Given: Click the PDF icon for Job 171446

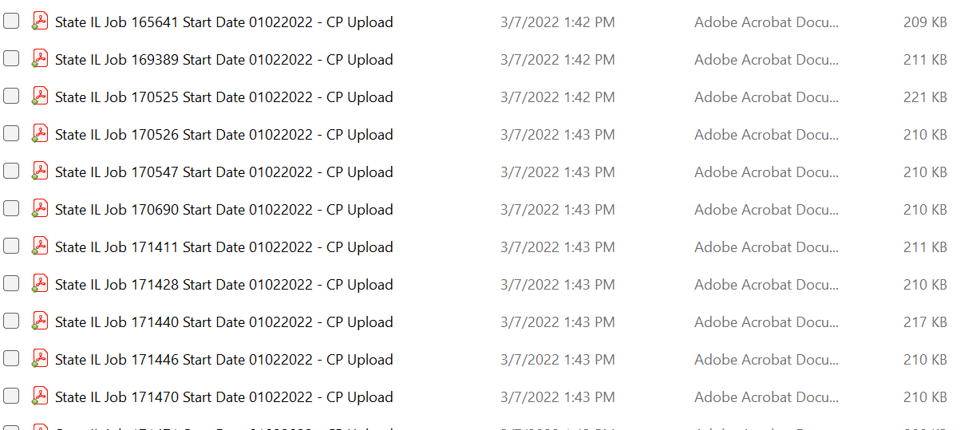Looking at the screenshot, I should 39,359.
